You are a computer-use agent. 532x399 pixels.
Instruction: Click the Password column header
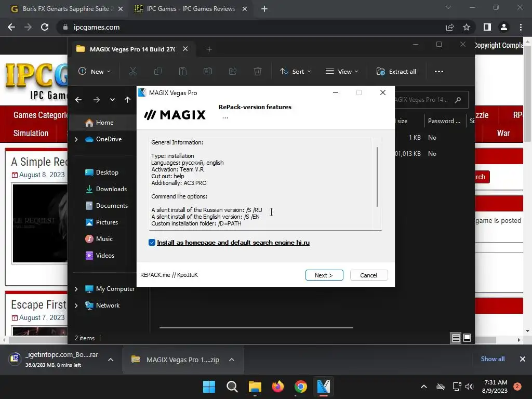444,121
